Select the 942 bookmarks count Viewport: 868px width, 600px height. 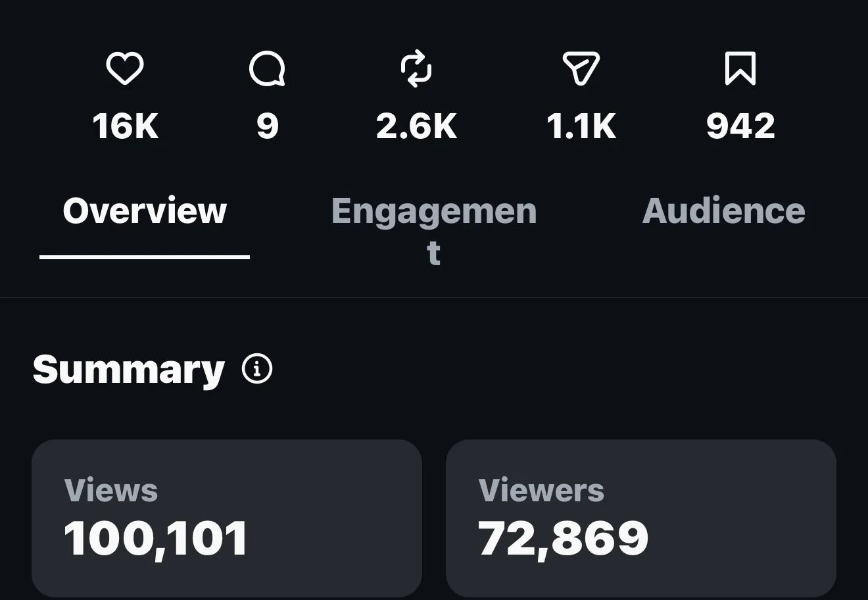tap(740, 126)
